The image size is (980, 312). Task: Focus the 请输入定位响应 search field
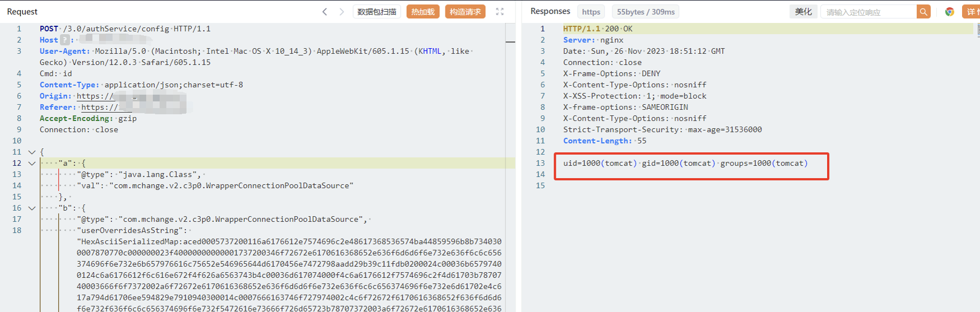[869, 12]
